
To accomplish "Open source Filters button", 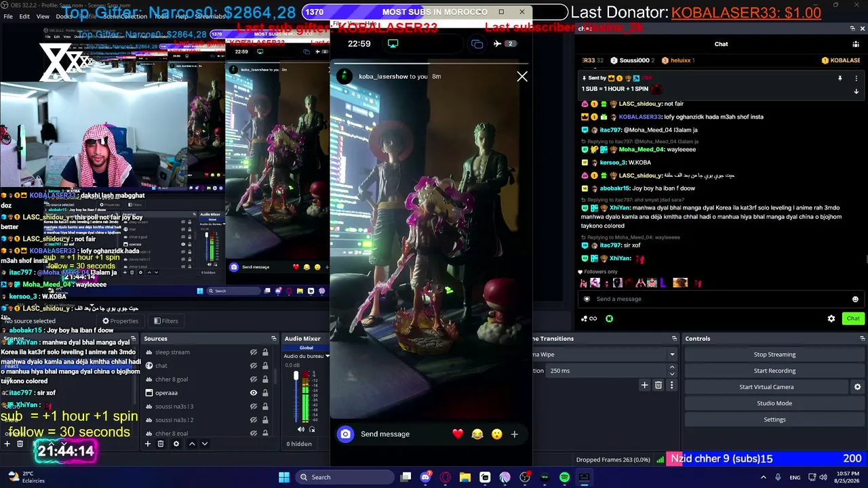I will 166,321.
